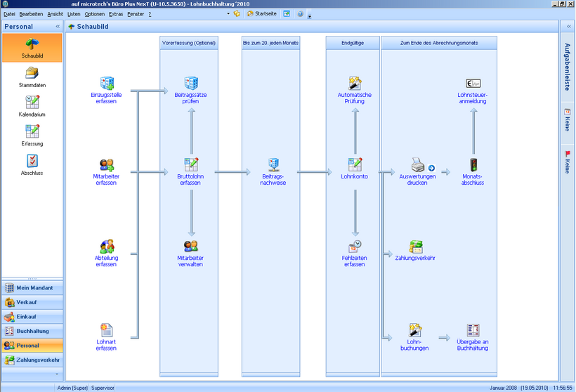Collapse the Personal navigation panel
The height and width of the screenshot is (392, 576).
point(58,27)
